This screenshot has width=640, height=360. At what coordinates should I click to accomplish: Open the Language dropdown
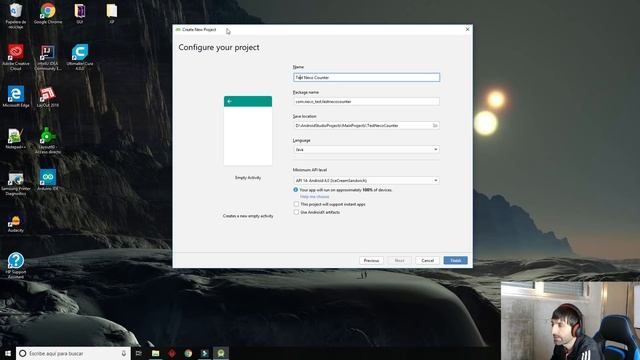[x=366, y=149]
